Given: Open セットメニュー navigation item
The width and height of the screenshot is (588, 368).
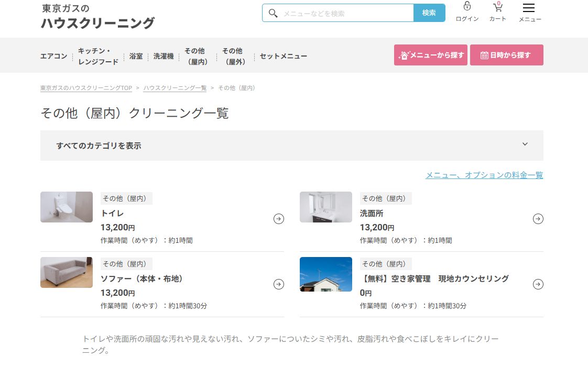Looking at the screenshot, I should tap(283, 56).
